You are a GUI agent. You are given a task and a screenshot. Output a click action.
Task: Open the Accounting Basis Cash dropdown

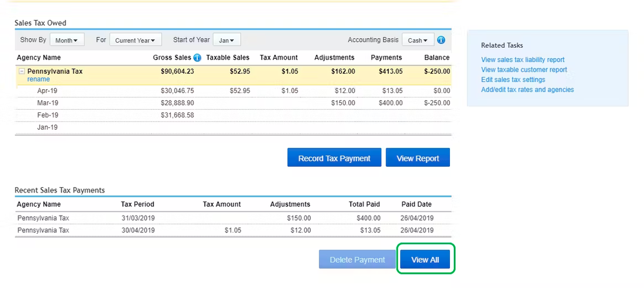[418, 40]
